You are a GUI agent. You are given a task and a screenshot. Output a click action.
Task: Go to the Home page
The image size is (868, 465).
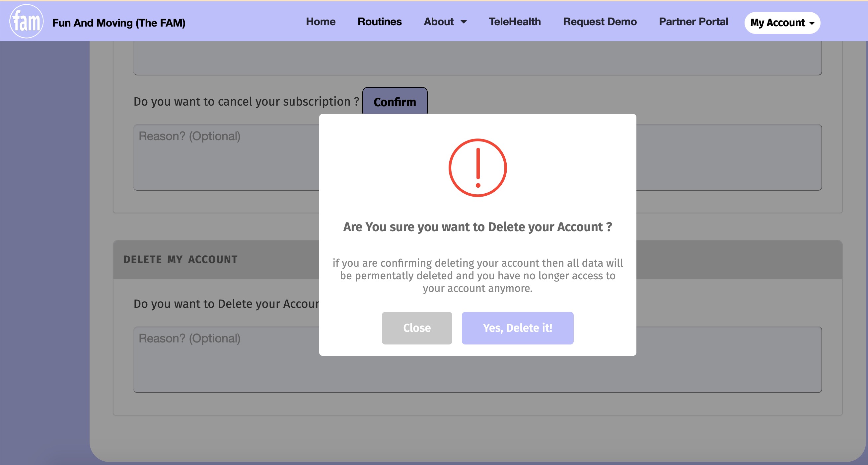click(321, 22)
